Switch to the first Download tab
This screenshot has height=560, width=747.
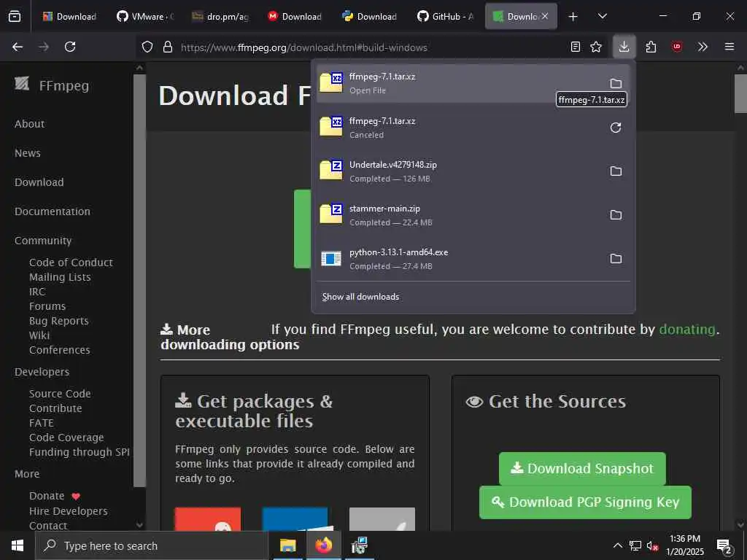70,17
